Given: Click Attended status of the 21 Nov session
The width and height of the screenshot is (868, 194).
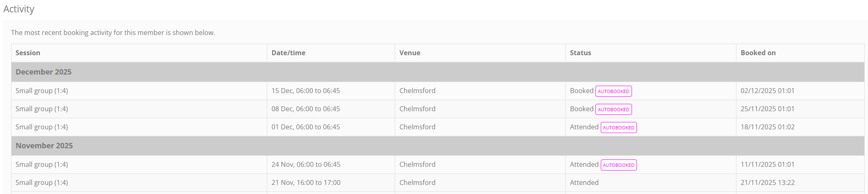Looking at the screenshot, I should (x=584, y=182).
